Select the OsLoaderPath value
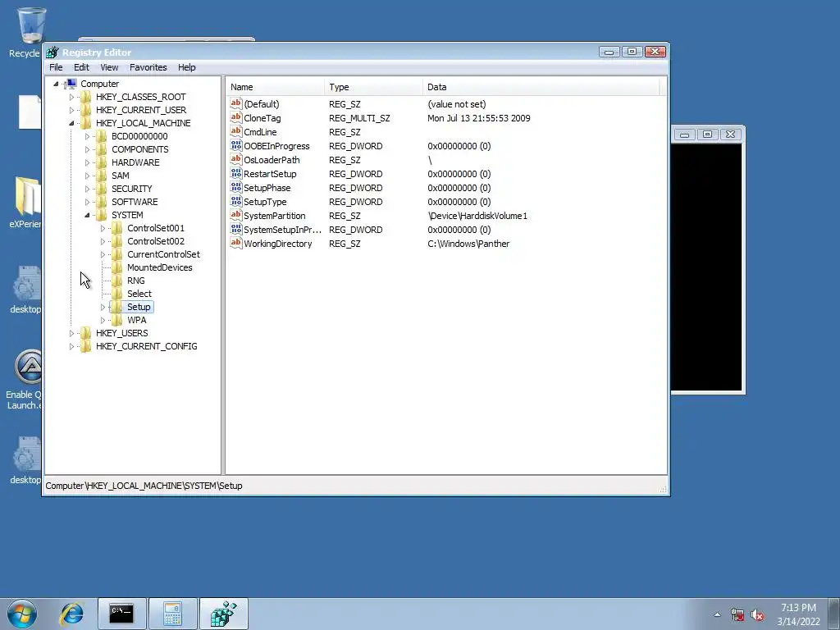The image size is (840, 630). (272, 160)
